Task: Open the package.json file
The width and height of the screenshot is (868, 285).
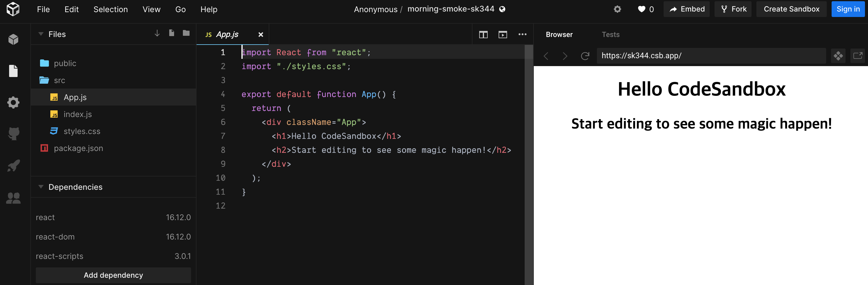Action: click(113, 148)
